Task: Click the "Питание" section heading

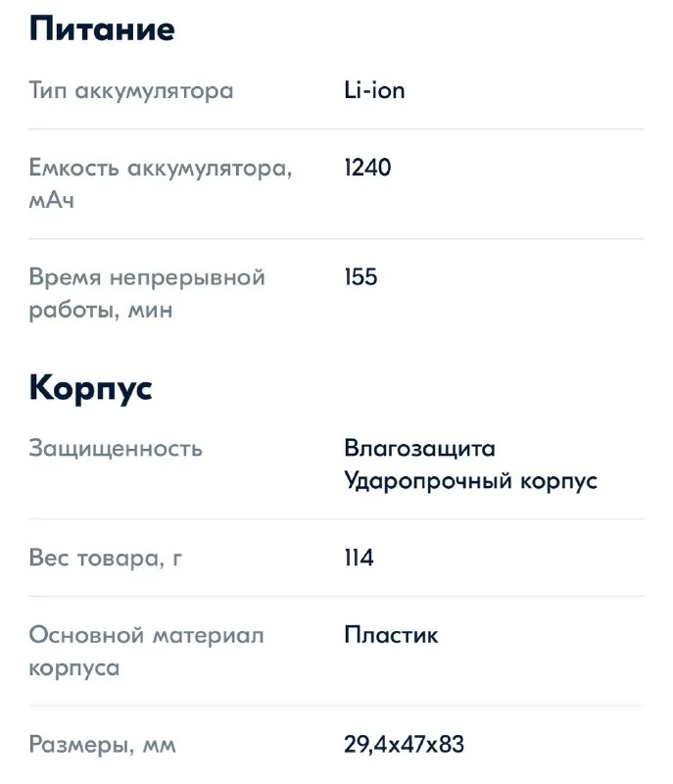Action: point(102,28)
